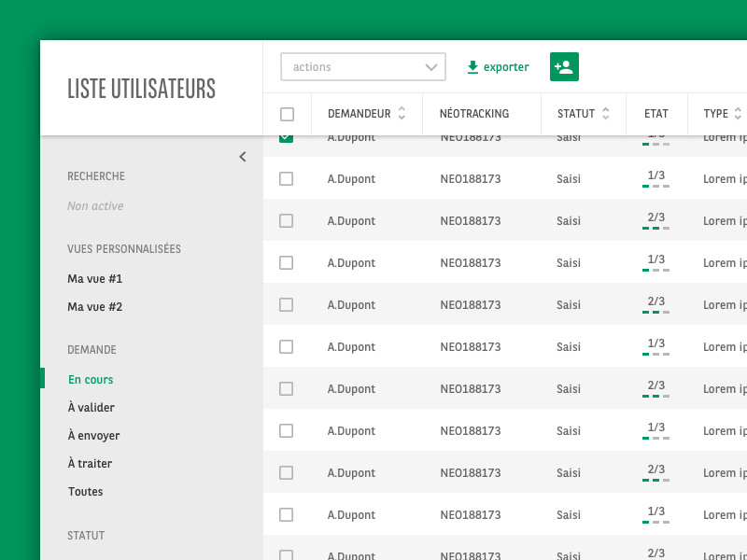747x560 pixels.
Task: Sort by Statut column arrows
Action: coord(606,114)
